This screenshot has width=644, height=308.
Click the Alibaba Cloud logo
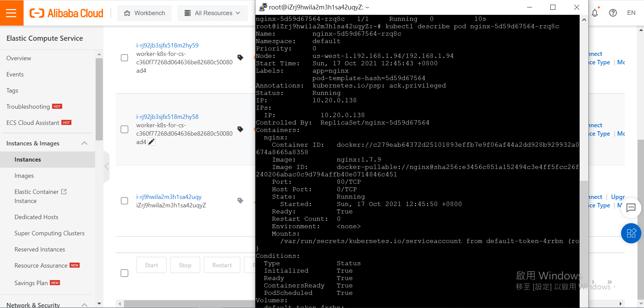(66, 13)
